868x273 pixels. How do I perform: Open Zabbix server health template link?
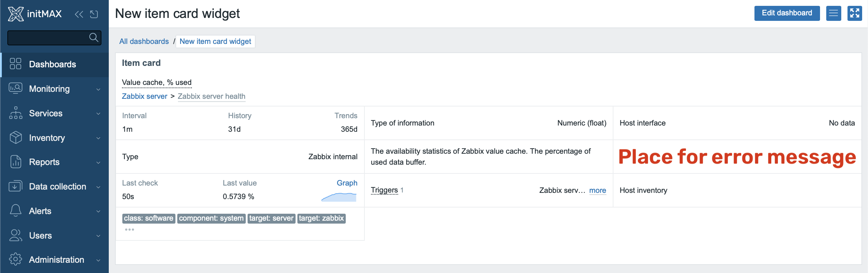[211, 96]
